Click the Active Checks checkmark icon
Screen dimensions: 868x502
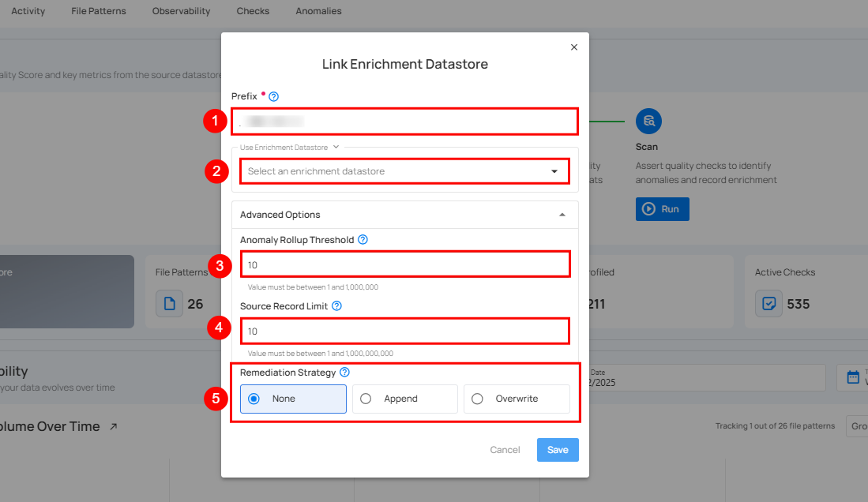tap(769, 304)
